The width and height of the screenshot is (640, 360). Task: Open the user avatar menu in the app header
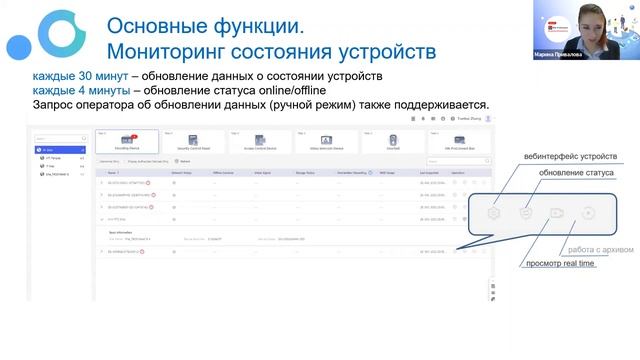pos(488,118)
